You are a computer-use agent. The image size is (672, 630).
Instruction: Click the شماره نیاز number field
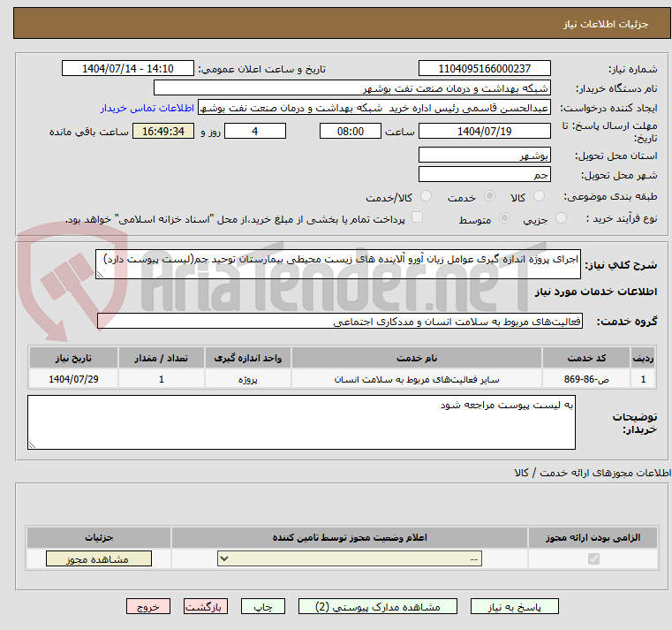(484, 68)
